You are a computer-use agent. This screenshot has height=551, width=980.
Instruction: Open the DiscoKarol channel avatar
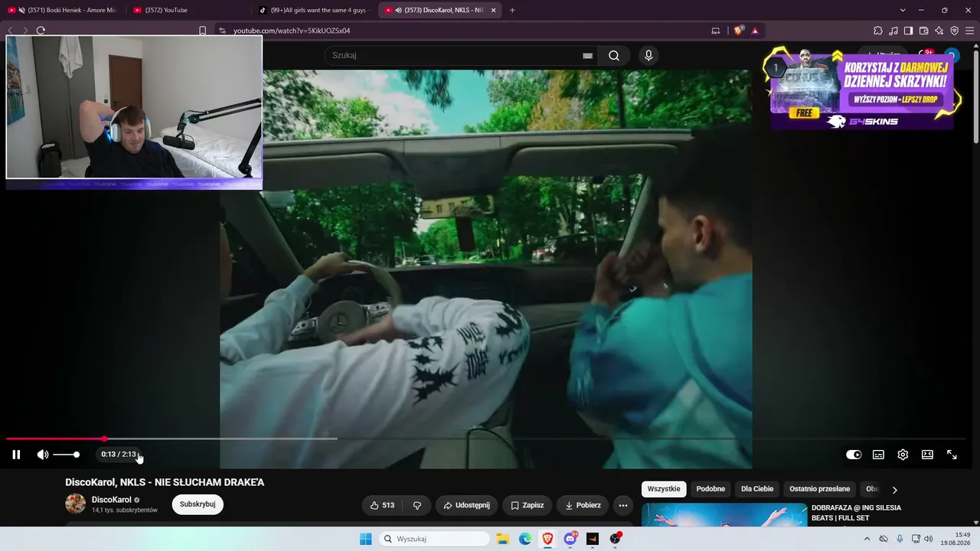[75, 504]
